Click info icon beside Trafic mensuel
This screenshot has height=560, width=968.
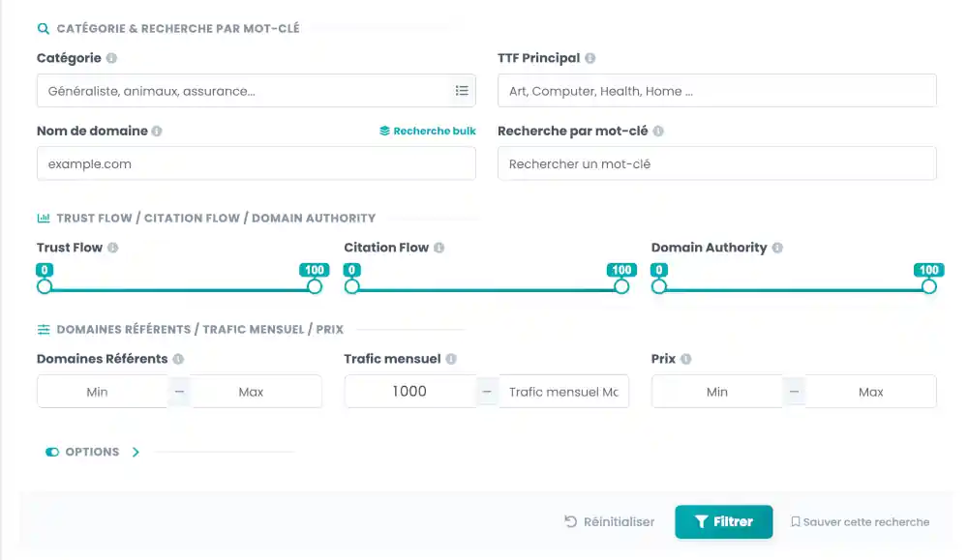(451, 359)
